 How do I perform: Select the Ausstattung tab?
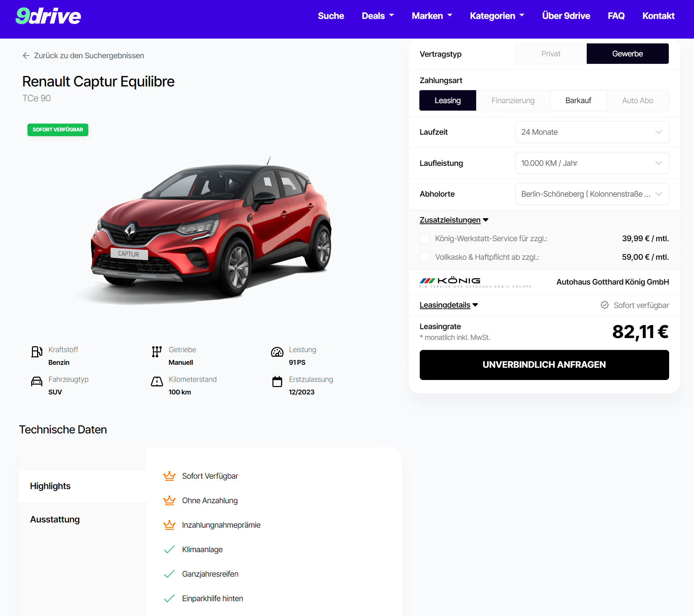[x=83, y=520]
